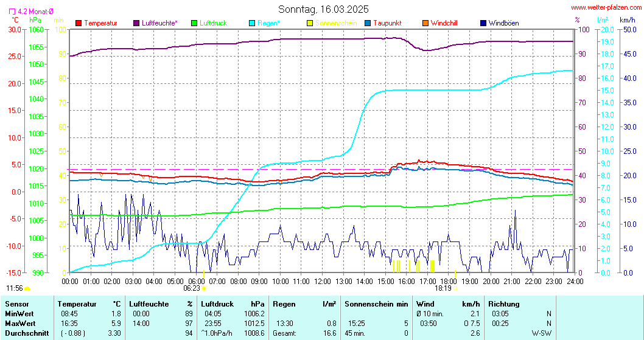The image size is (644, 340).
Task: Click the 4.2 Monat-Ø label
Action: 36,12
